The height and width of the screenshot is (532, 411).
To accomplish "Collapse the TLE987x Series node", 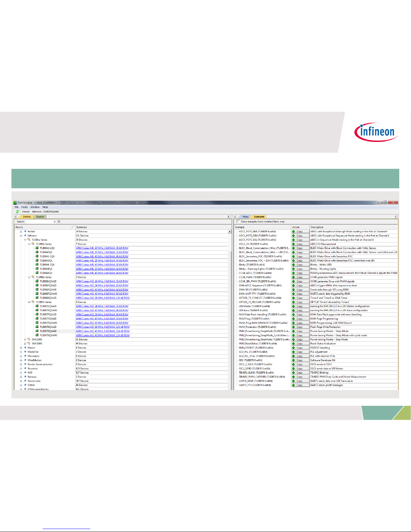I will tap(29, 302).
